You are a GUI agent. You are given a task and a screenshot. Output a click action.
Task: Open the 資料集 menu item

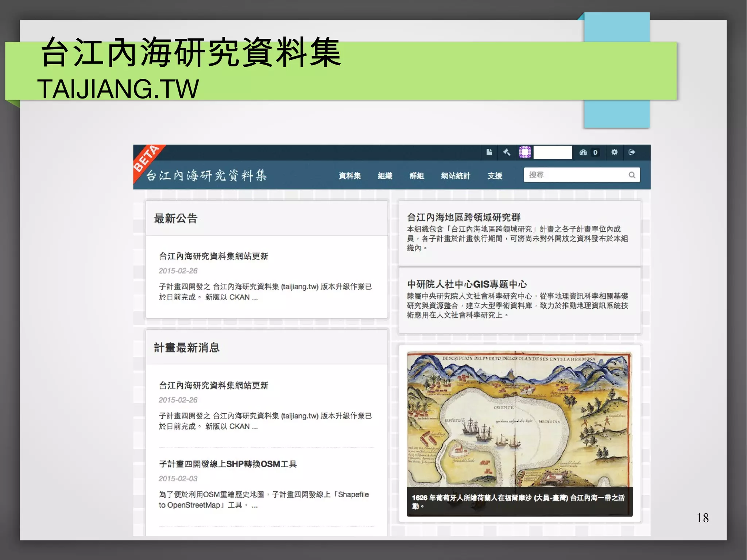click(x=349, y=176)
